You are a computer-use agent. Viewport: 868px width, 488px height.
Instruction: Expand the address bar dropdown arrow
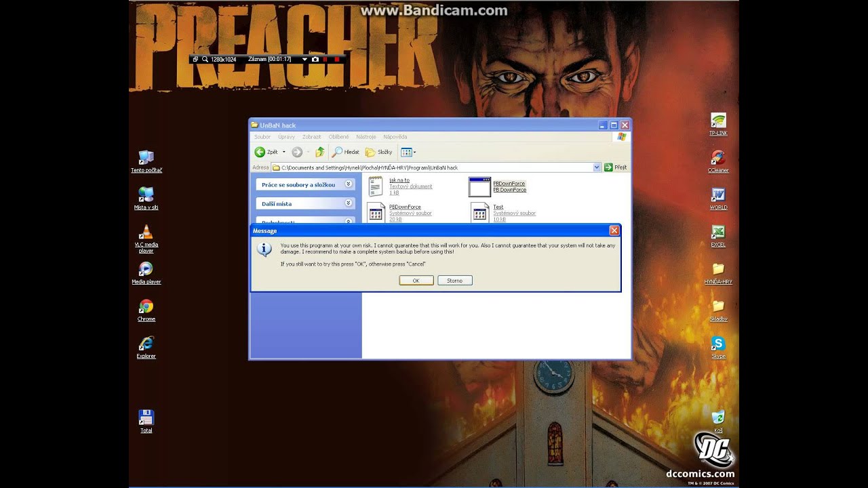point(597,167)
